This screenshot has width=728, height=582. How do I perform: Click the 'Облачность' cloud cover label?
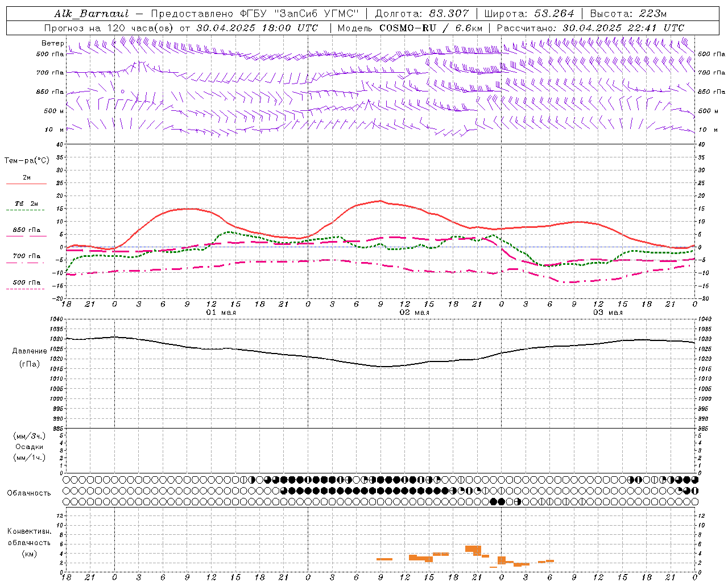(x=29, y=493)
